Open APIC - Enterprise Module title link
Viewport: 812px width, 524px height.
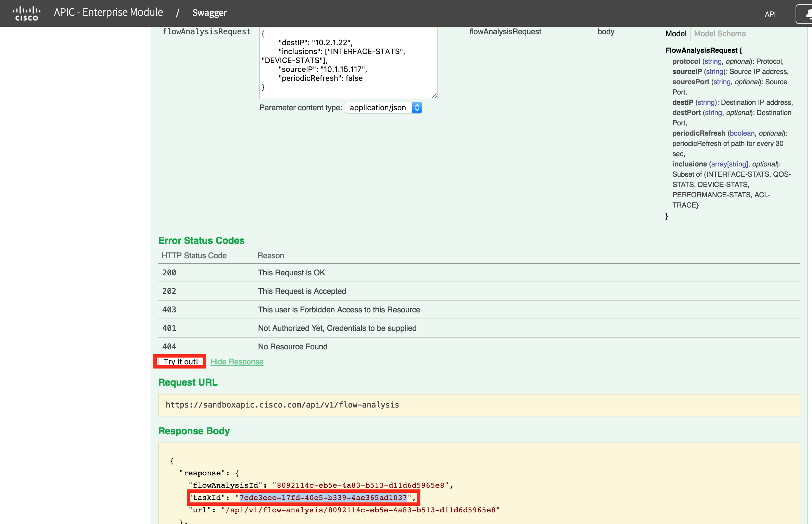tap(108, 12)
